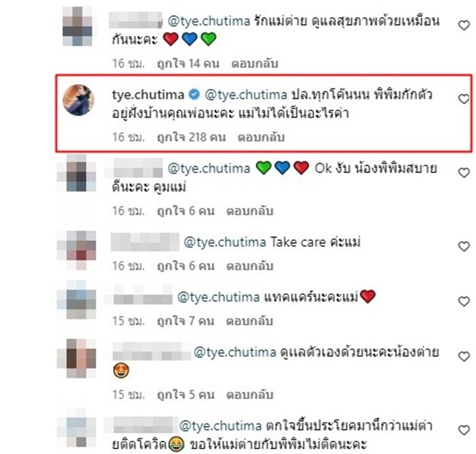Like the 'Ok งับ' comment heart
The image size is (476, 454).
click(464, 173)
